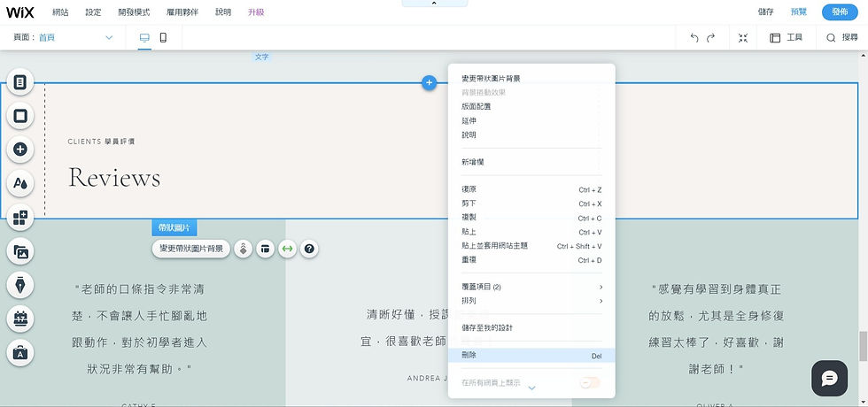The height and width of the screenshot is (407, 868).
Task: Open the 說明 menu in top bar
Action: click(x=223, y=12)
